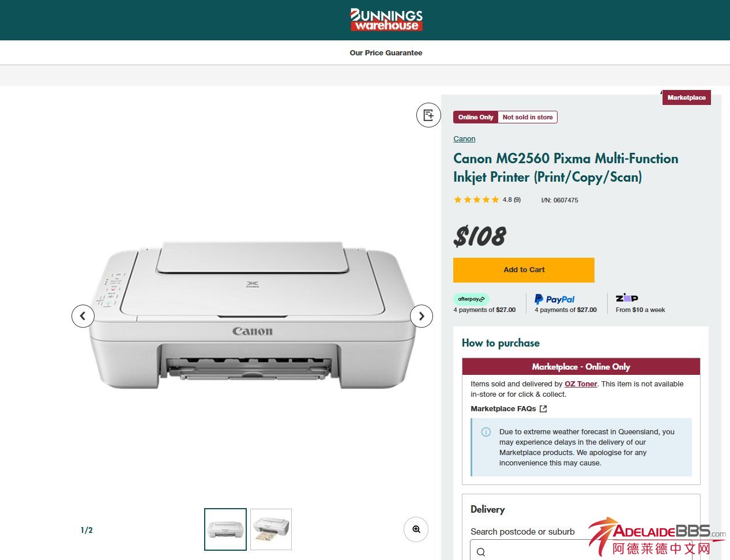Click the postcode or suburb search field

pyautogui.click(x=581, y=551)
